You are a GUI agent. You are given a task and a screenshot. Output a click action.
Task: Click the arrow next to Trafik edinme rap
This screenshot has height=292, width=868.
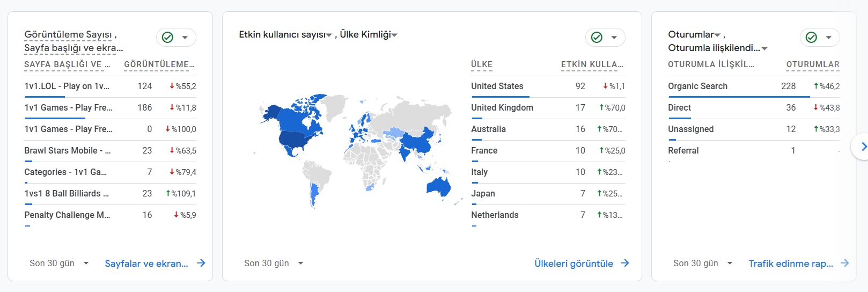(845, 263)
